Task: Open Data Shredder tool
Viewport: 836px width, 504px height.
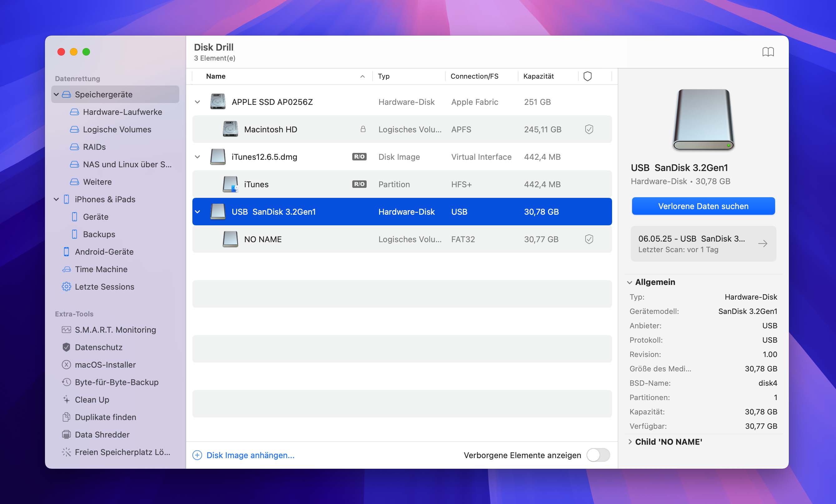Action: coord(102,434)
